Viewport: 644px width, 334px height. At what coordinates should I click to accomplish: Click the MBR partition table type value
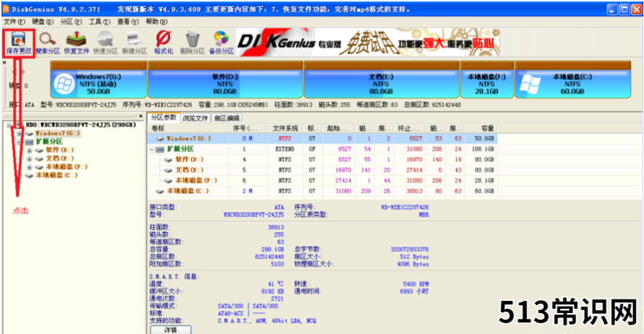click(424, 214)
